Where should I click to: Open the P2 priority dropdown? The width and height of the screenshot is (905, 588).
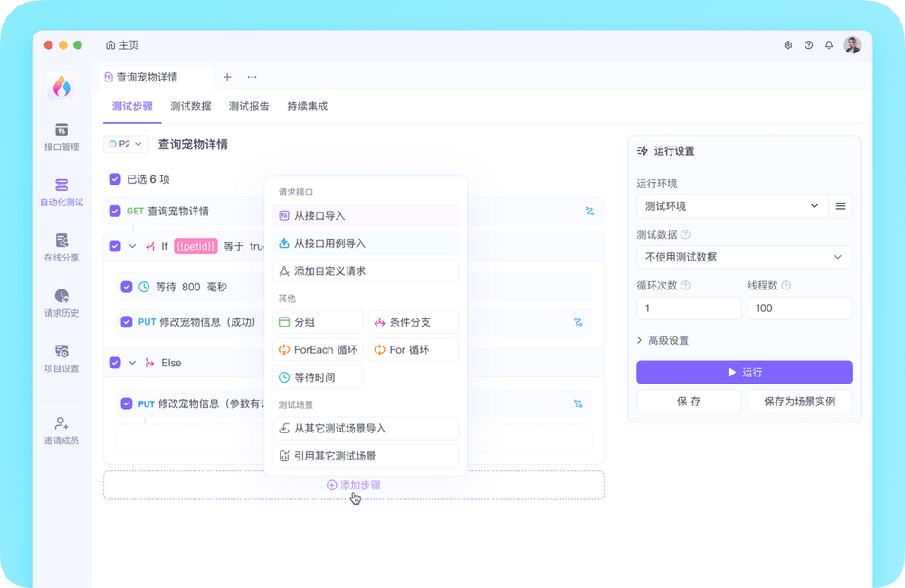[126, 143]
